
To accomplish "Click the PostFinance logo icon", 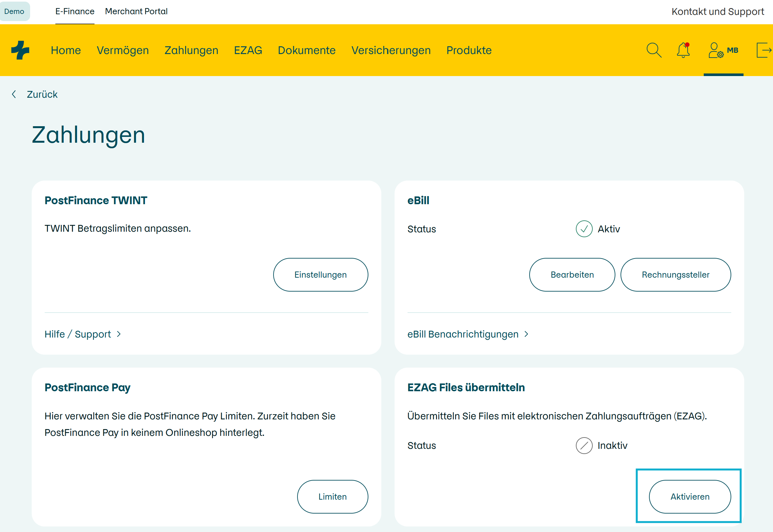I will (x=20, y=50).
